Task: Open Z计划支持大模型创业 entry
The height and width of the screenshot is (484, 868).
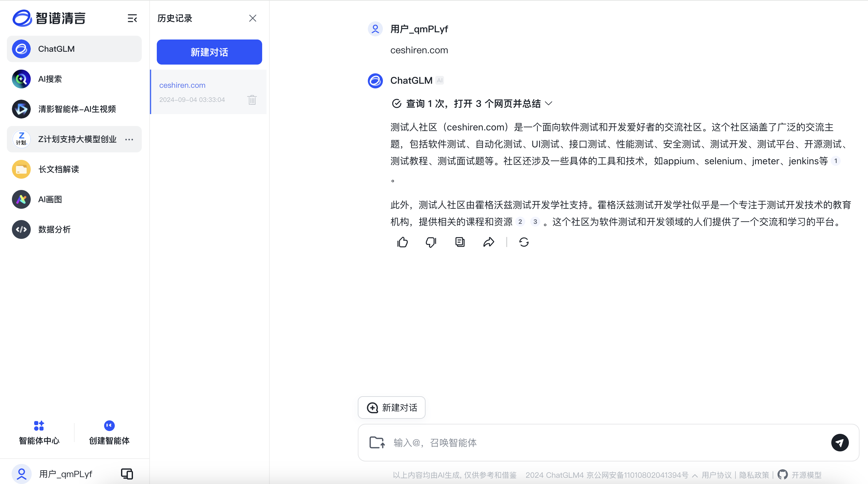Action: coord(74,139)
